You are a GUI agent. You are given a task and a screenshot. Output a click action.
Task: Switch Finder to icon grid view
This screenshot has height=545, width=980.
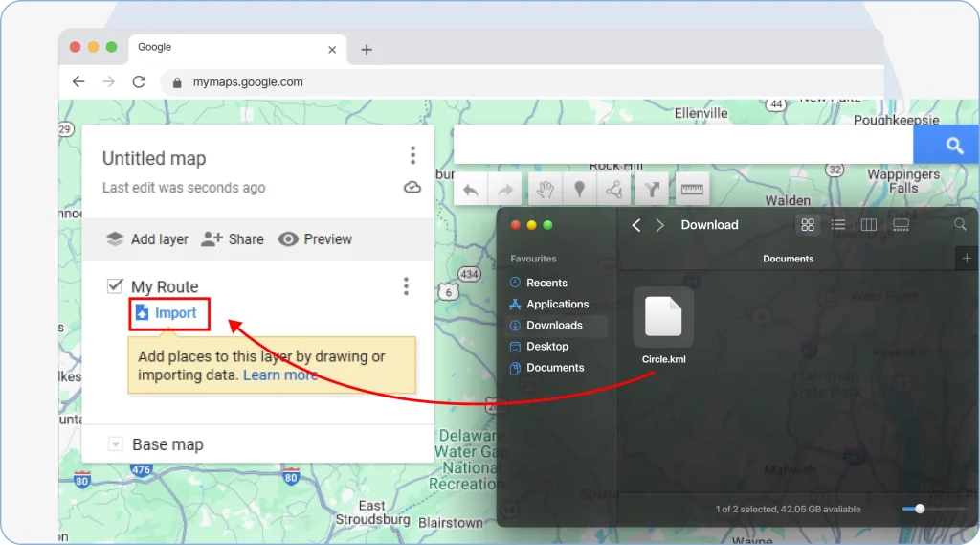[x=808, y=225]
